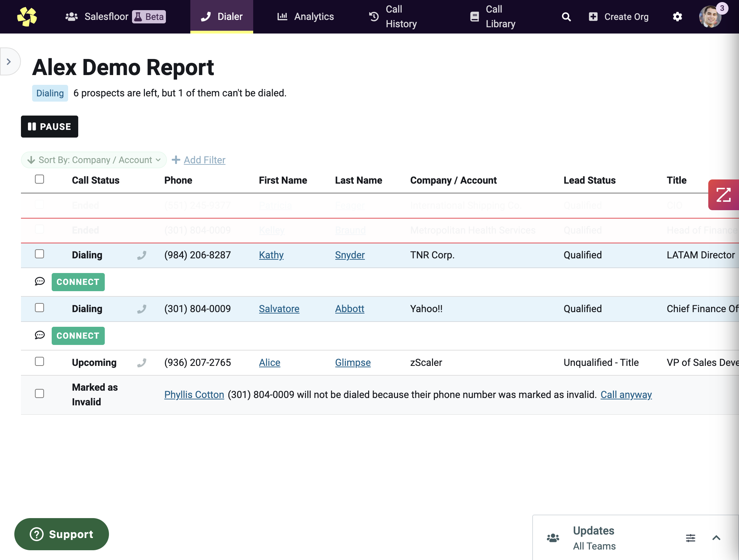Click the Call anyway link

(626, 395)
